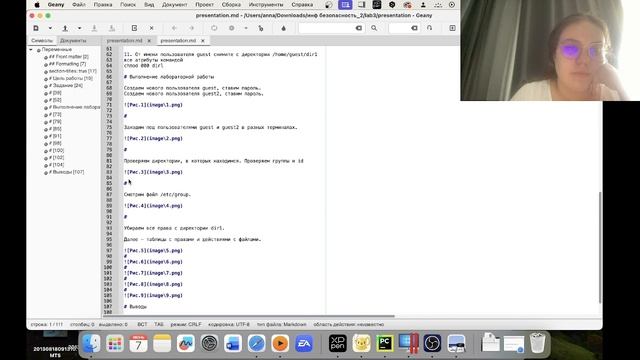Click the Compile toolbar icon
This screenshot has width=640, height=360.
[214, 28]
